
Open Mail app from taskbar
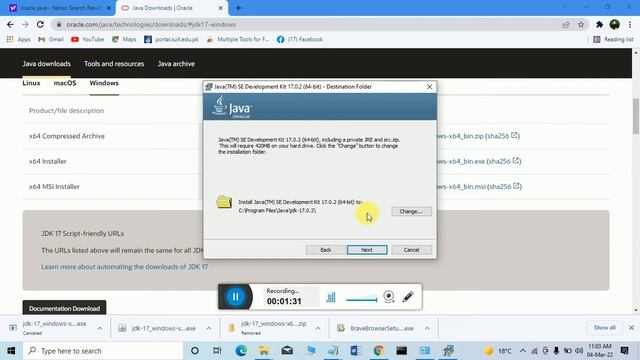287,351
